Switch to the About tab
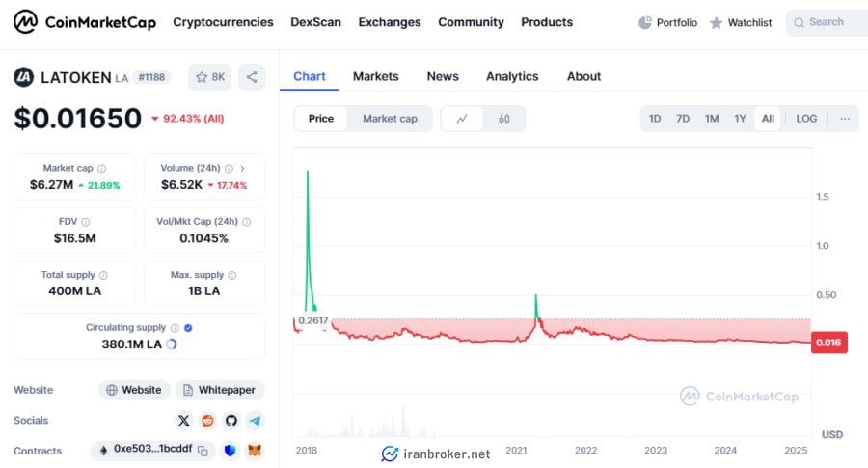Viewport: 868px width, 468px height. 584,76
